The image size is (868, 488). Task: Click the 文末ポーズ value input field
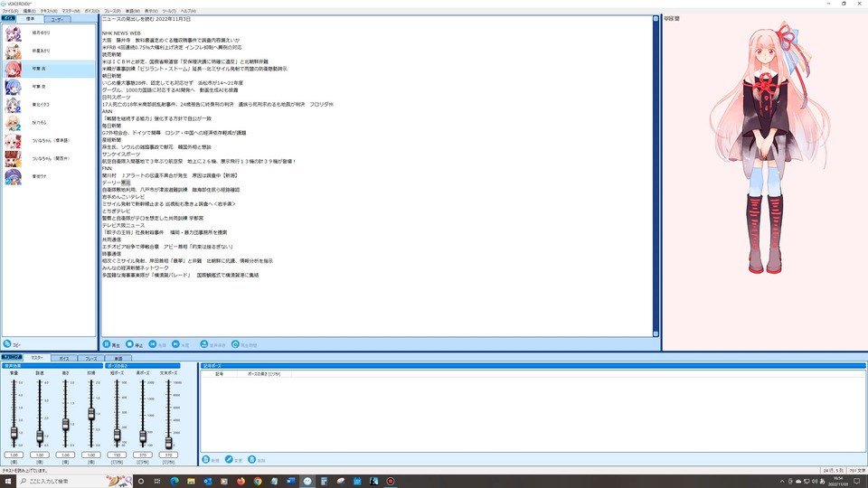pyautogui.click(x=168, y=455)
